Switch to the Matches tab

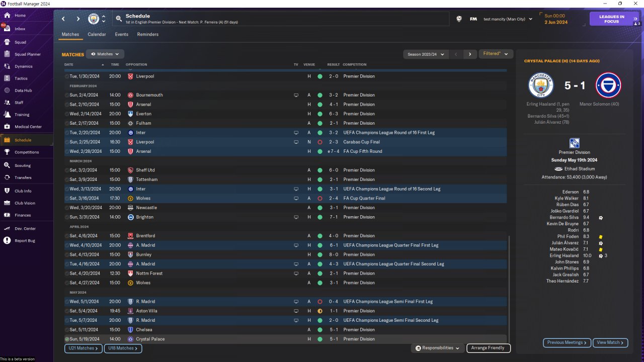pyautogui.click(x=70, y=34)
